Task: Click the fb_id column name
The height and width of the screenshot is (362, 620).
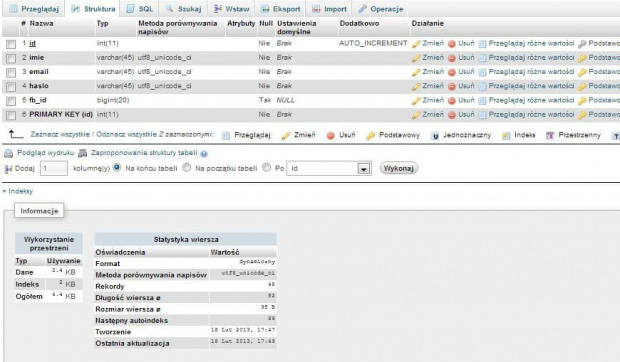Action: (38, 100)
